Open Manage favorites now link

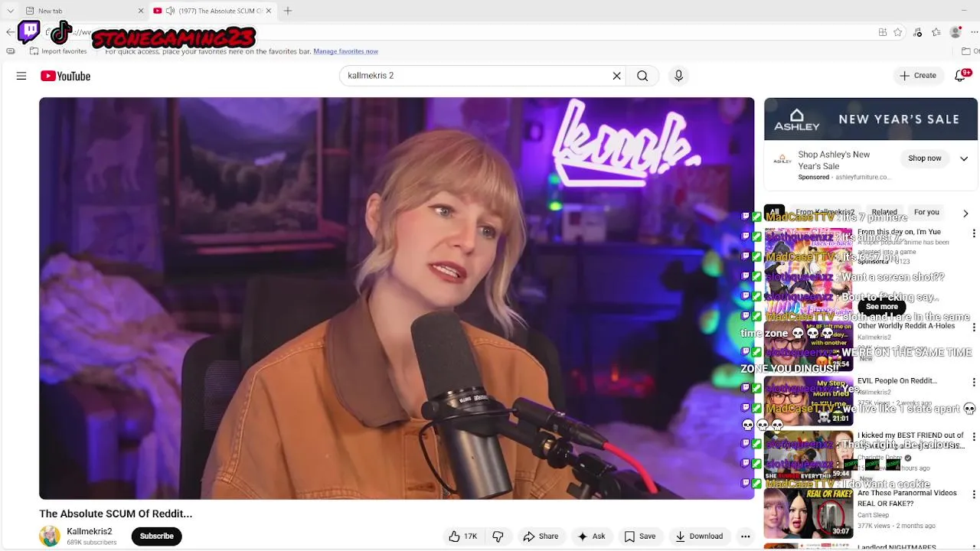click(x=345, y=51)
